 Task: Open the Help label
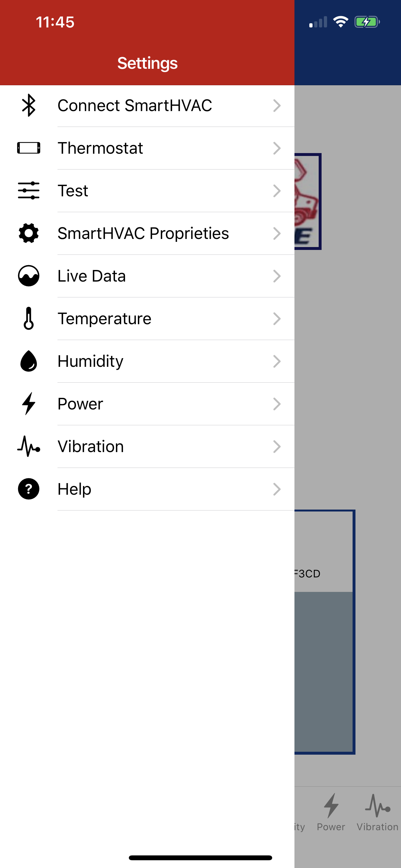point(75,489)
